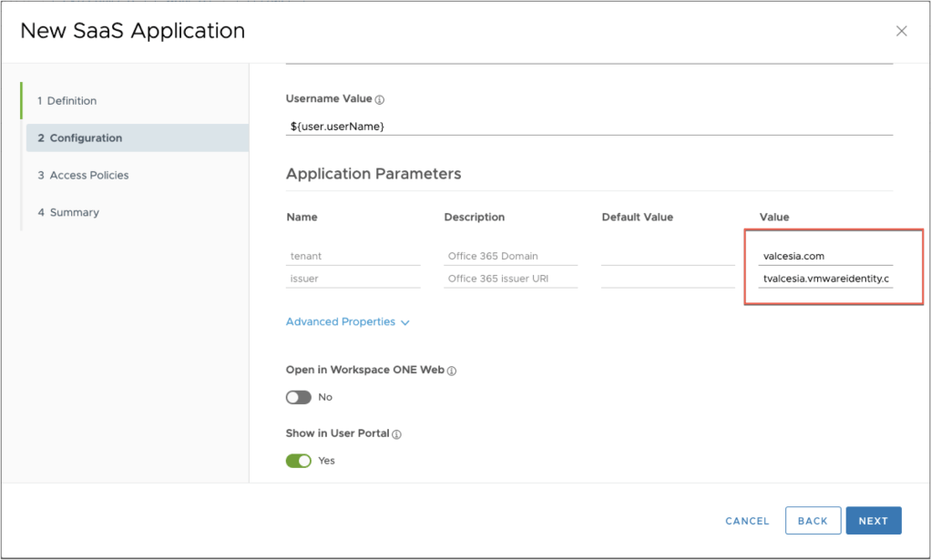The height and width of the screenshot is (560, 931).
Task: Jump to the 4 Summary step
Action: pyautogui.click(x=68, y=213)
